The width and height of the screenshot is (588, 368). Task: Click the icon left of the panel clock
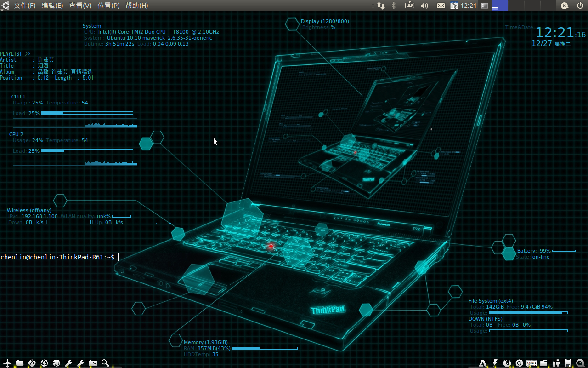click(454, 6)
